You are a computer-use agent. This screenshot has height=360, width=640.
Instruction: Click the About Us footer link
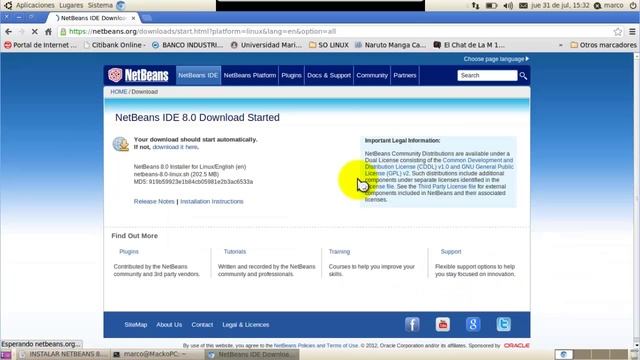pos(169,325)
